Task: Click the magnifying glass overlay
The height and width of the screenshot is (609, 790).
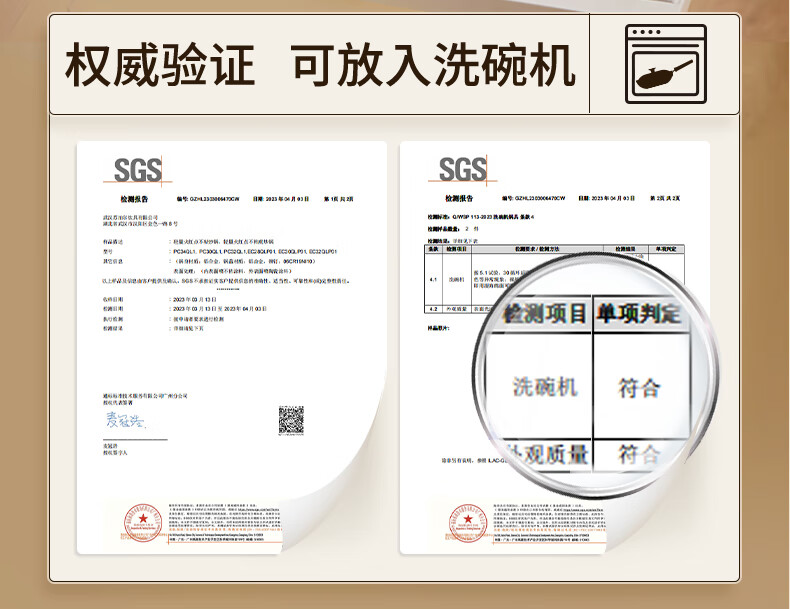Action: pyautogui.click(x=596, y=374)
